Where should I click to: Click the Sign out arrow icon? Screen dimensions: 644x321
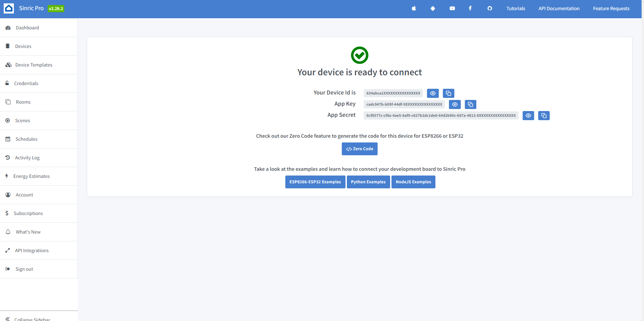pyautogui.click(x=8, y=269)
